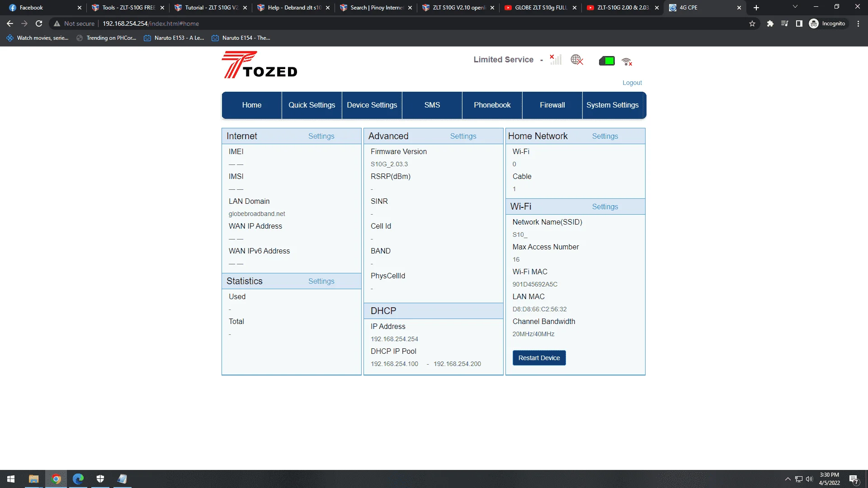This screenshot has width=868, height=488.
Task: Open Settings link in Statistics panel
Action: pyautogui.click(x=321, y=281)
